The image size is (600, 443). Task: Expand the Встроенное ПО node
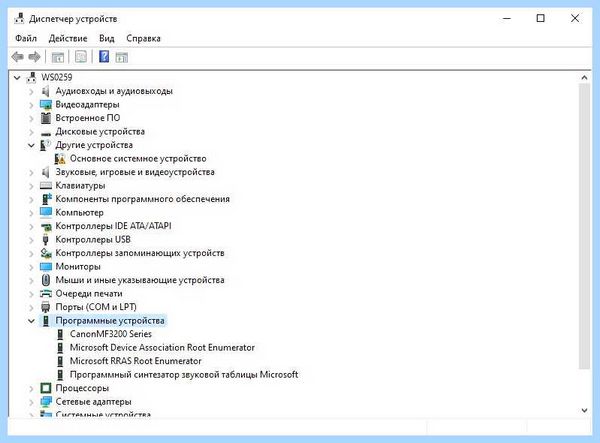31,118
